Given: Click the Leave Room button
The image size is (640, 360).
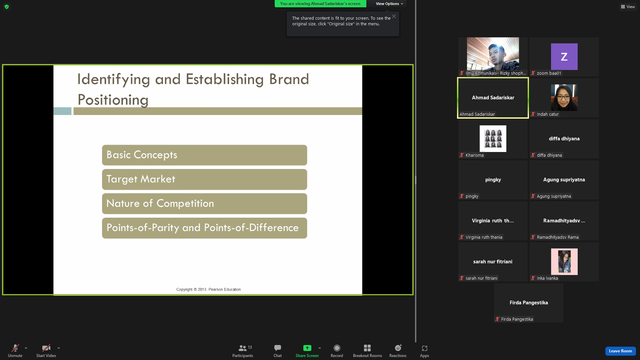Looking at the screenshot, I should click(620, 351).
